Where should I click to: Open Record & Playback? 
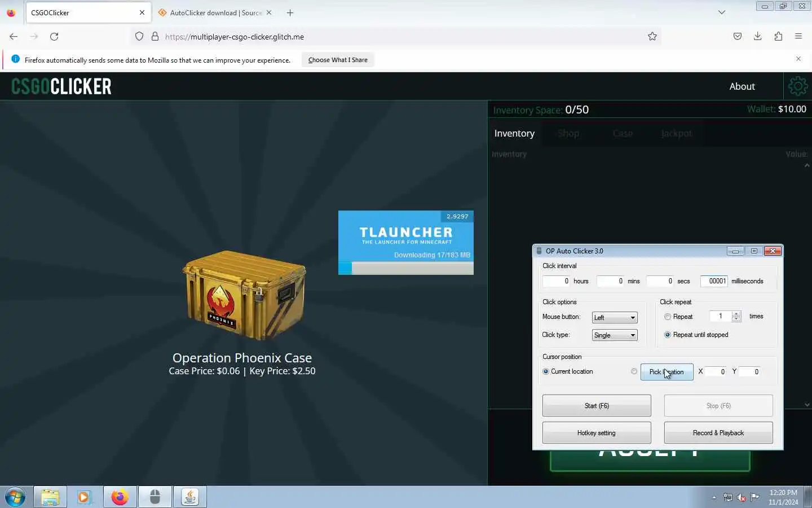coord(718,433)
